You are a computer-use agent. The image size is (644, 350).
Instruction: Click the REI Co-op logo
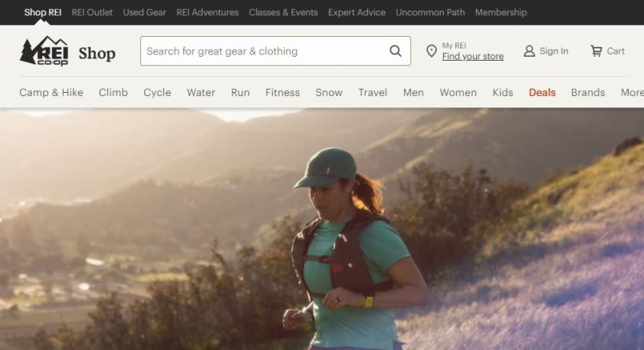[44, 51]
